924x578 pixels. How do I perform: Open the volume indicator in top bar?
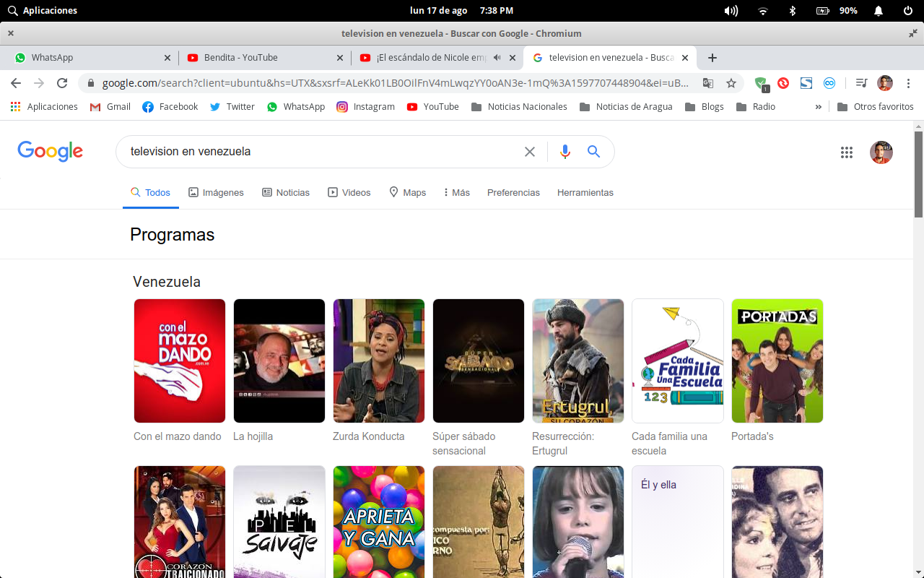pos(731,11)
